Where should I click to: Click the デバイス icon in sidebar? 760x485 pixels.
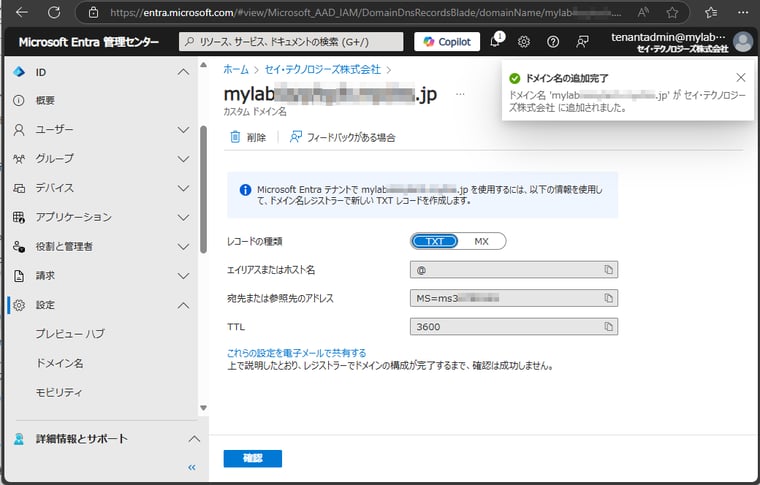click(x=19, y=188)
